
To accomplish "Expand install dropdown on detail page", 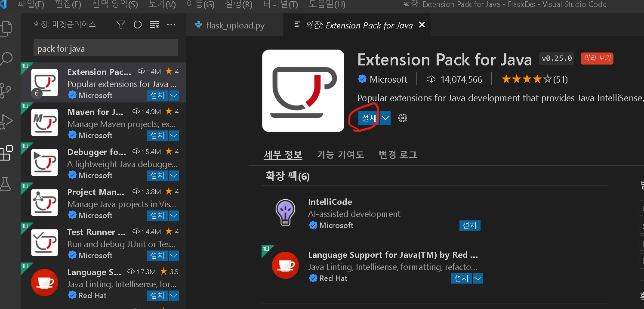I will pyautogui.click(x=385, y=118).
